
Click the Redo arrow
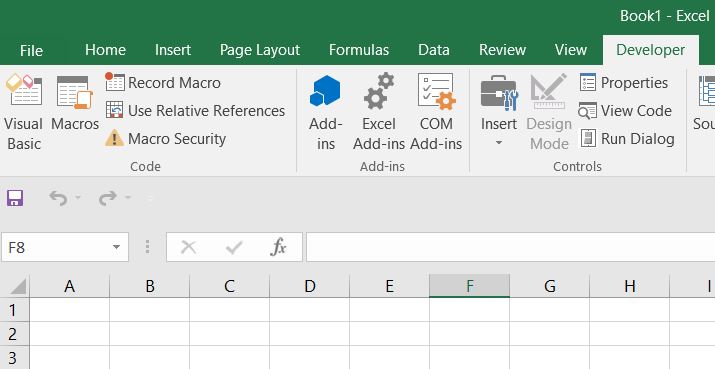pyautogui.click(x=108, y=198)
